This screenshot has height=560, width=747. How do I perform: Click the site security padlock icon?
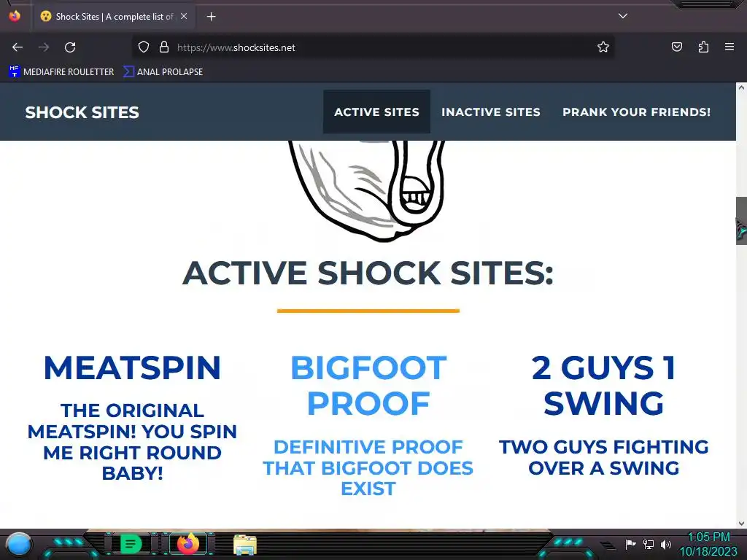click(164, 47)
